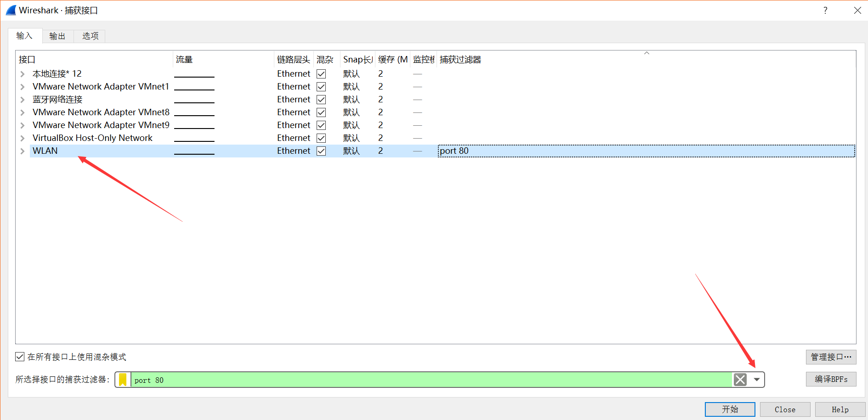Screen dimensions: 868x420
Task: Click the Snap长 column header
Action: point(358,60)
